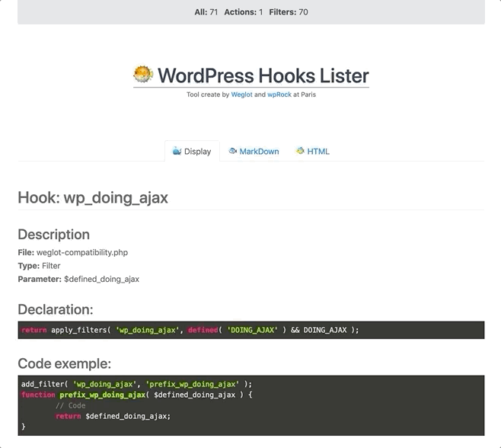Click the '// Code' comment line
This screenshot has height=448, width=501.
tap(70, 405)
